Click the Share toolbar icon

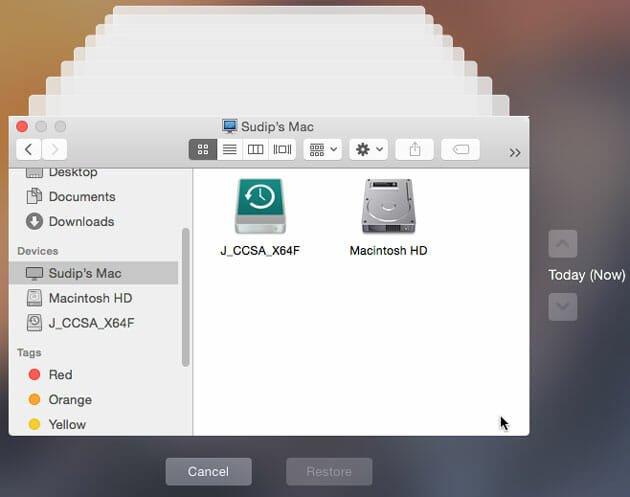[x=414, y=149]
